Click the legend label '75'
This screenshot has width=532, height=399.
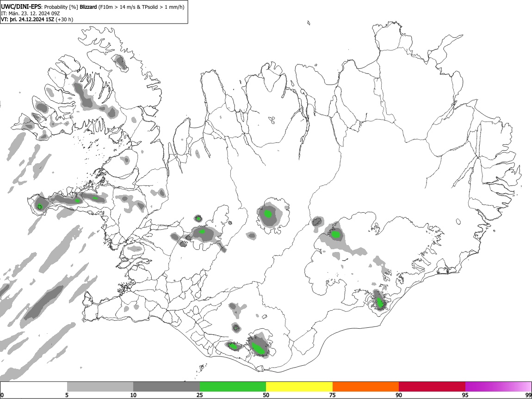(x=333, y=395)
